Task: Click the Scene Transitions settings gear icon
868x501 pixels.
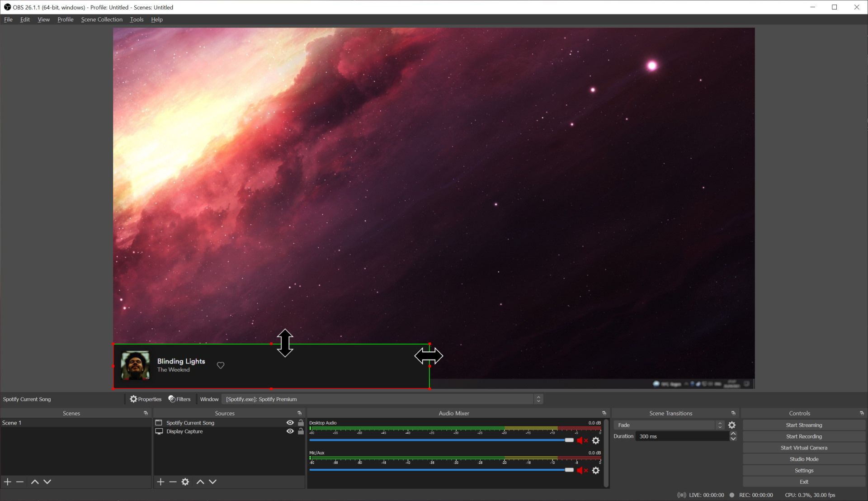Action: pyautogui.click(x=732, y=425)
